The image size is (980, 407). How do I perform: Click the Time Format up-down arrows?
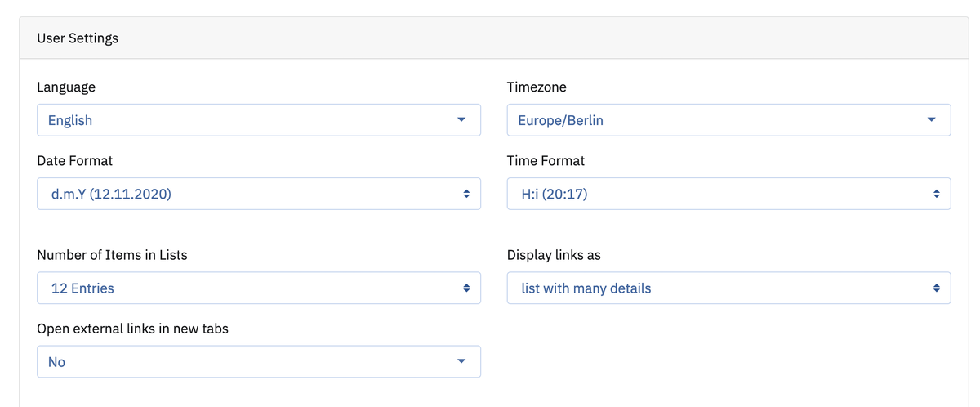point(937,195)
